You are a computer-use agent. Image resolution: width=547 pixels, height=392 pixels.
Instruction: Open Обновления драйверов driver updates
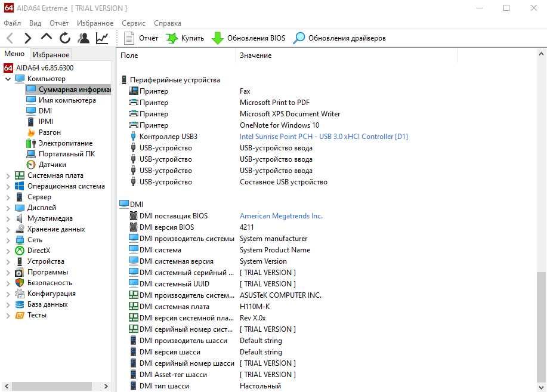(339, 38)
